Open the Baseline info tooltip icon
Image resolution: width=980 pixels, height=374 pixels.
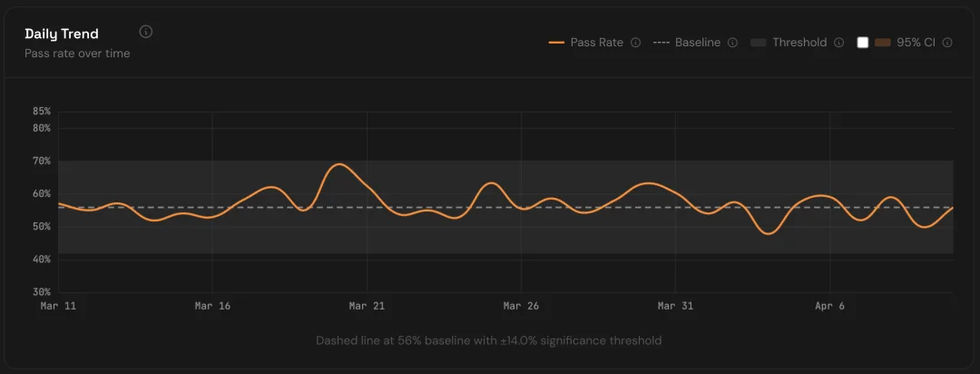point(732,43)
